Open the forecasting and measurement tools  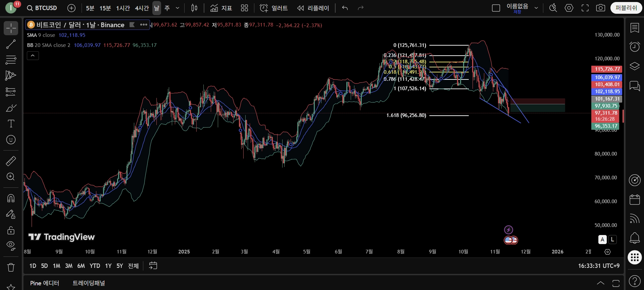tap(11, 92)
